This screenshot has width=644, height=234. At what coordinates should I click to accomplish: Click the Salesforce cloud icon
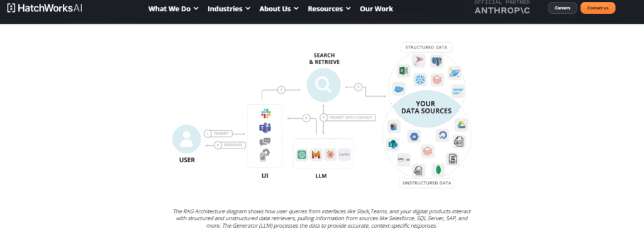[x=399, y=89]
